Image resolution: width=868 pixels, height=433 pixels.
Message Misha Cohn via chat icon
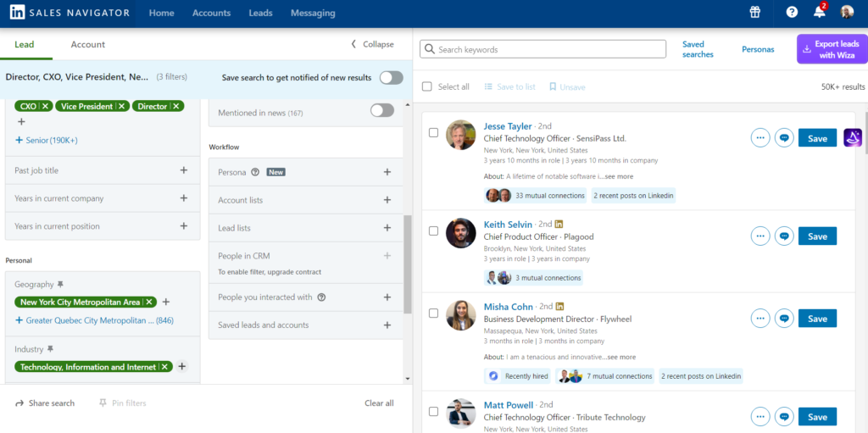[784, 319]
